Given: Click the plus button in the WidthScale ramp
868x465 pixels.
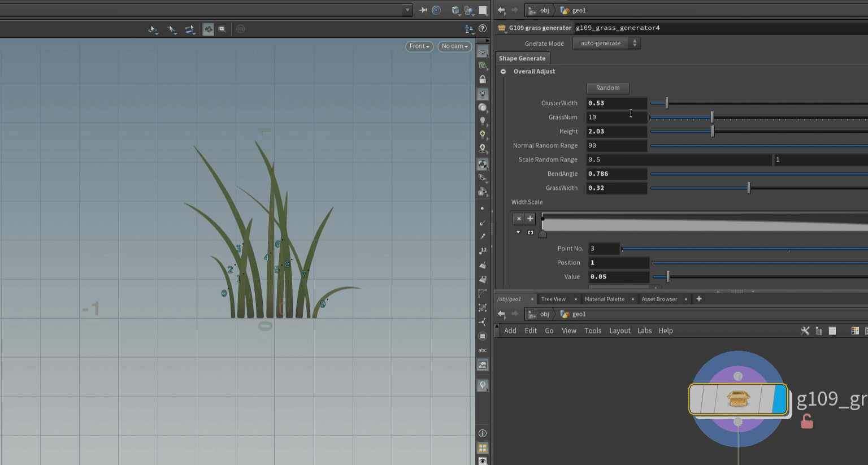Looking at the screenshot, I should pos(530,218).
